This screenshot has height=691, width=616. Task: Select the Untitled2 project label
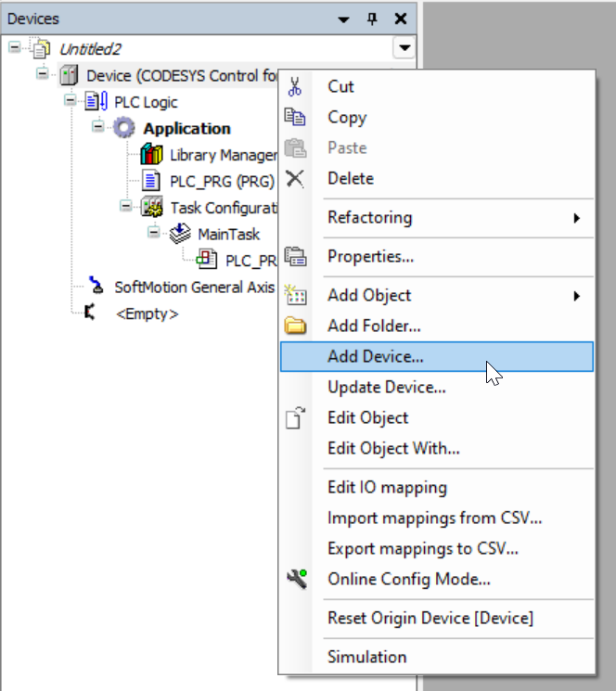point(90,49)
